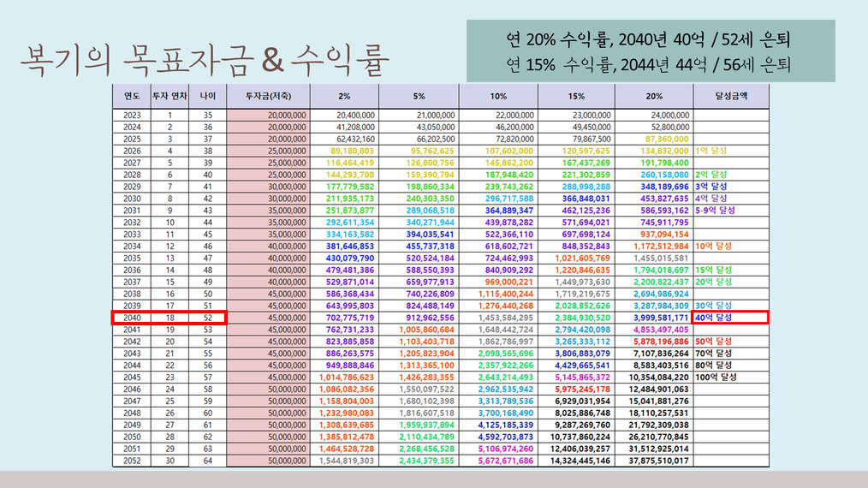Click the slide title '복기의 목표자금 & 수익률'

pyautogui.click(x=204, y=61)
